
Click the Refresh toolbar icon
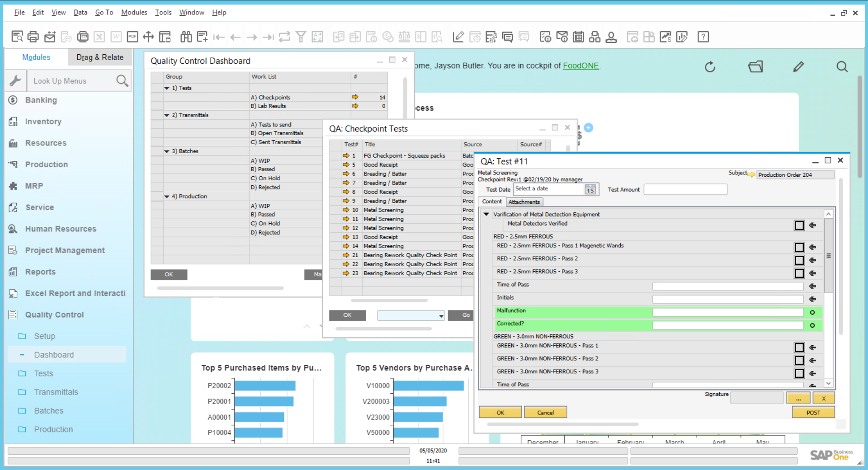click(x=284, y=37)
